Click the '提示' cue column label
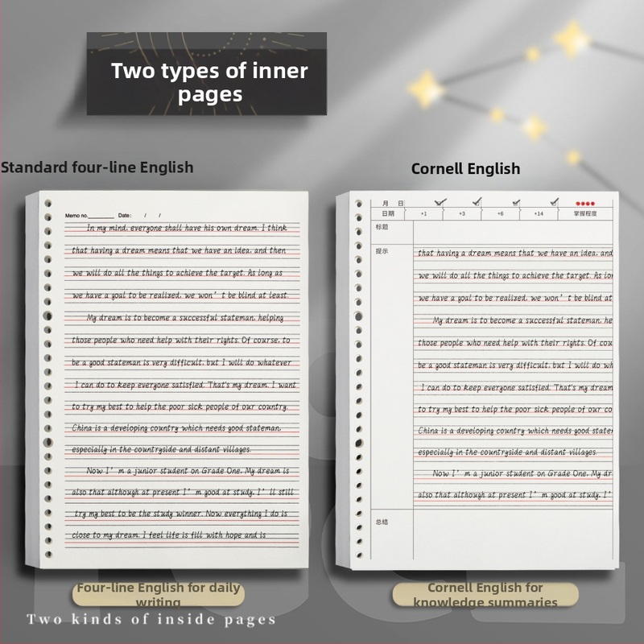 (x=382, y=251)
